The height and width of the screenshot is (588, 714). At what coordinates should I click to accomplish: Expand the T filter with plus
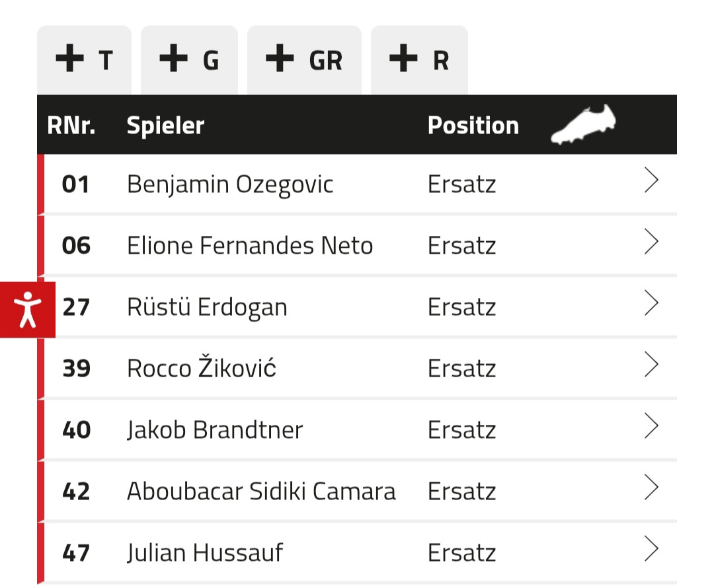[84, 60]
